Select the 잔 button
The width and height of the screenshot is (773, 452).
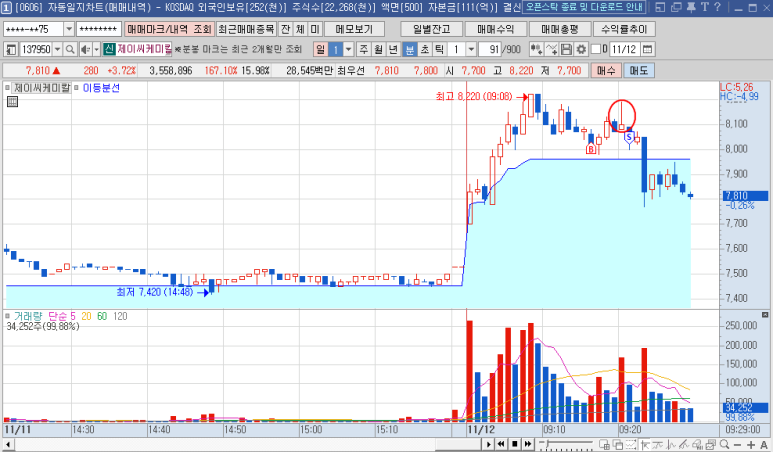point(285,30)
